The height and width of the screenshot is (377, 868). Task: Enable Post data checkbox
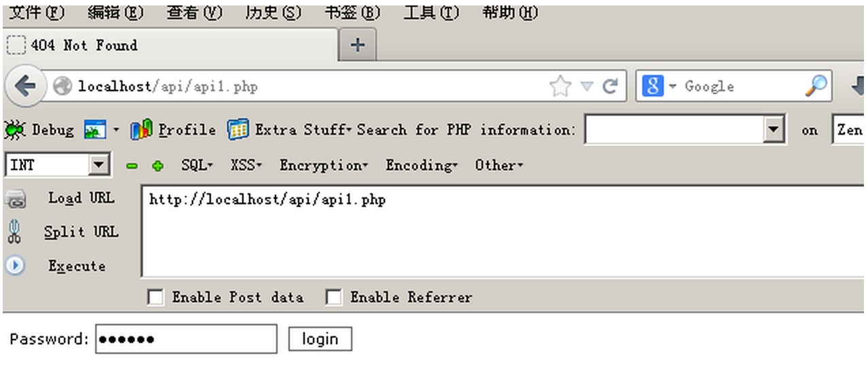click(x=156, y=297)
